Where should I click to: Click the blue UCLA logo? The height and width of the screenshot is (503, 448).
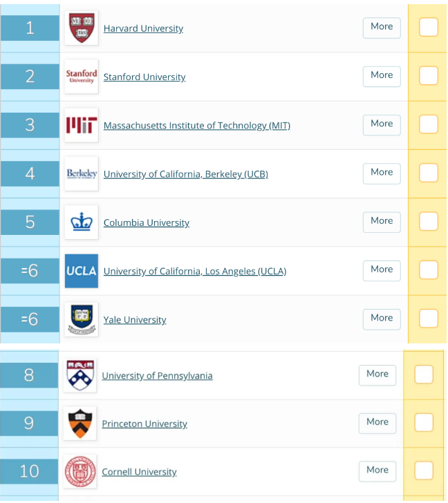[81, 271]
